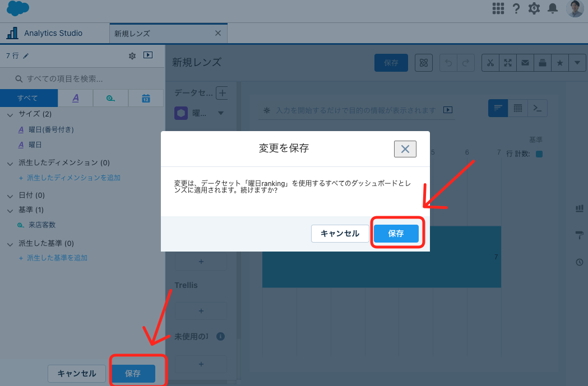Collapse the 日付 (0) section
This screenshot has height=386, width=588.
pyautogui.click(x=10, y=196)
